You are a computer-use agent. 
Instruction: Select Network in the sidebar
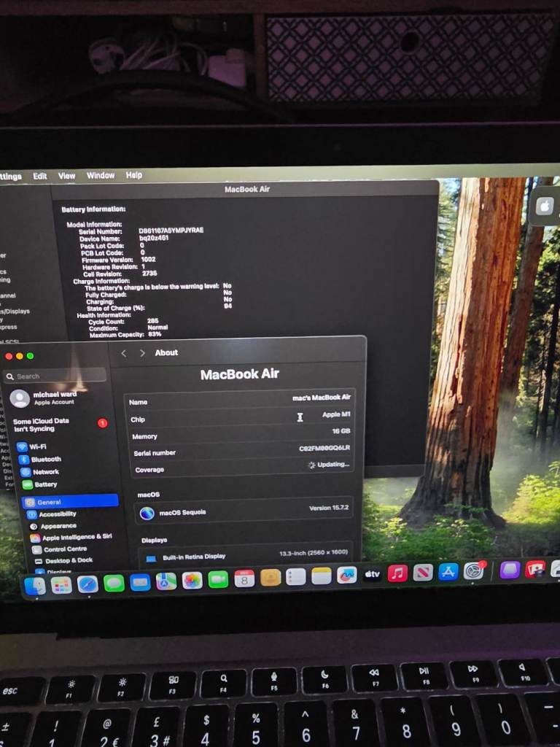click(x=40, y=472)
